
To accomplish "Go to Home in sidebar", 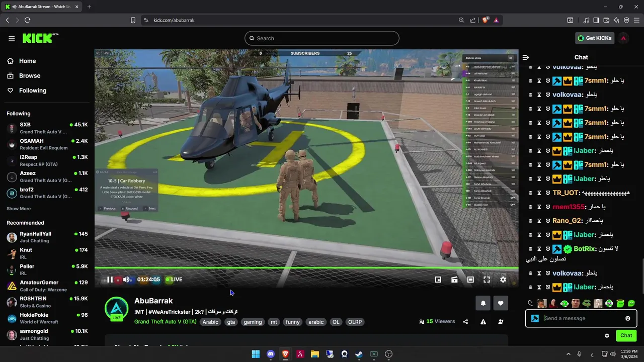I will [x=22, y=61].
